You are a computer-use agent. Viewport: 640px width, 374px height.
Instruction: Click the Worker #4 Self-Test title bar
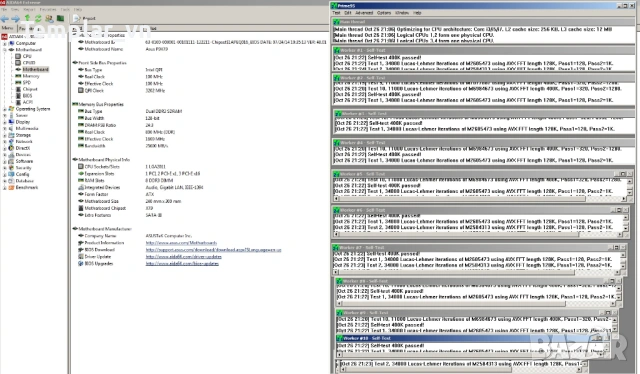pos(483,142)
